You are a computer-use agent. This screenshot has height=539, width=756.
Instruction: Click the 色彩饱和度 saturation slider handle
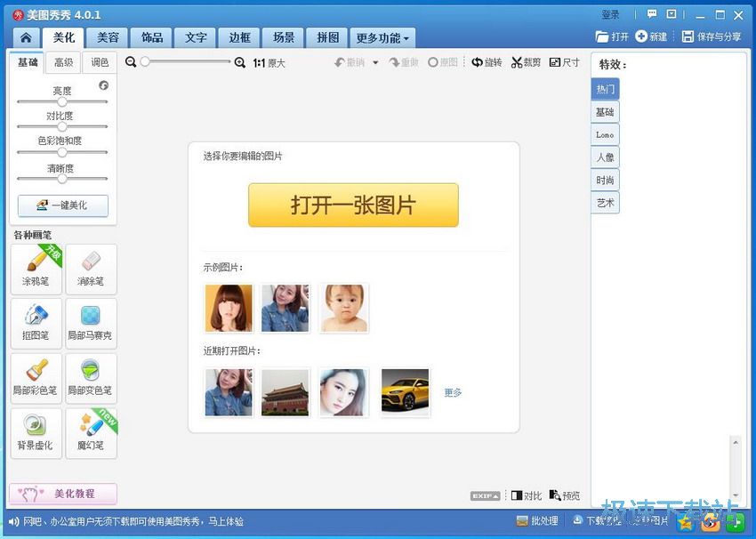62,152
